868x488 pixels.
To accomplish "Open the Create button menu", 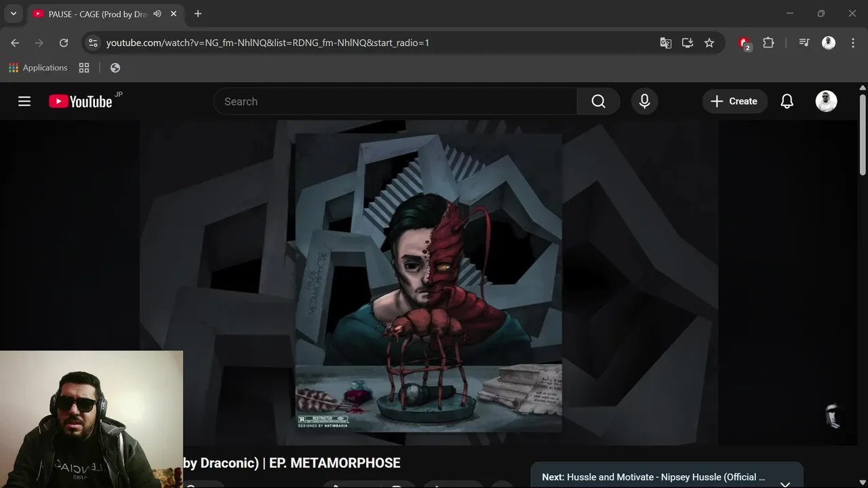I will tap(734, 102).
